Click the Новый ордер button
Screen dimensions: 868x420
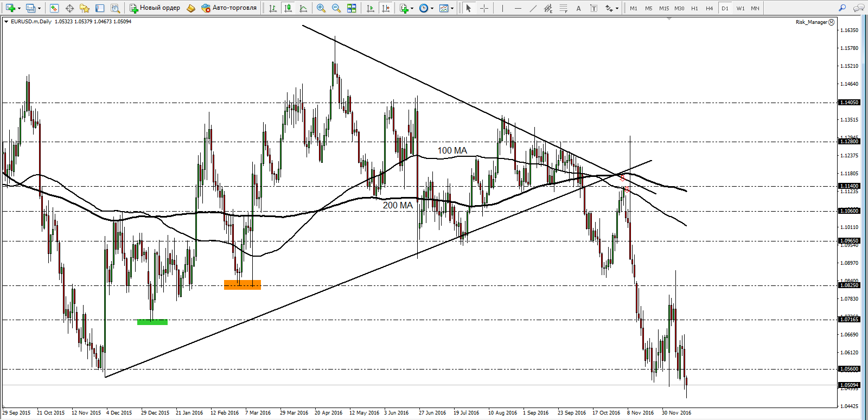point(155,8)
